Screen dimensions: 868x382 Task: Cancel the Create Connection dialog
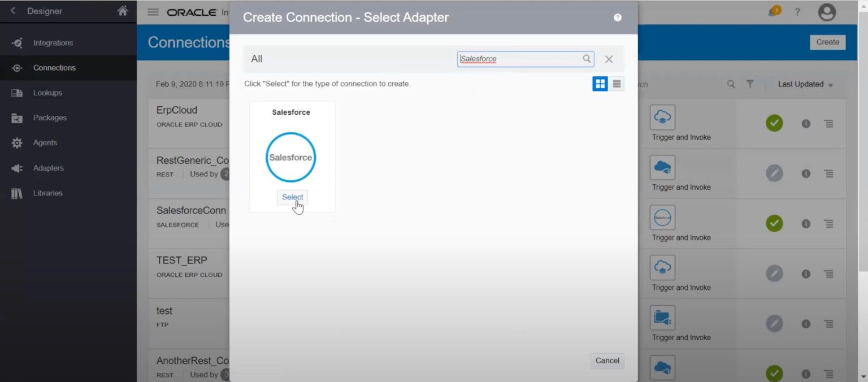point(607,361)
